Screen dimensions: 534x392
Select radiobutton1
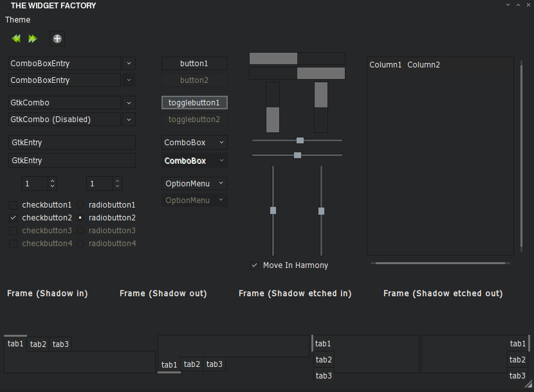point(80,205)
